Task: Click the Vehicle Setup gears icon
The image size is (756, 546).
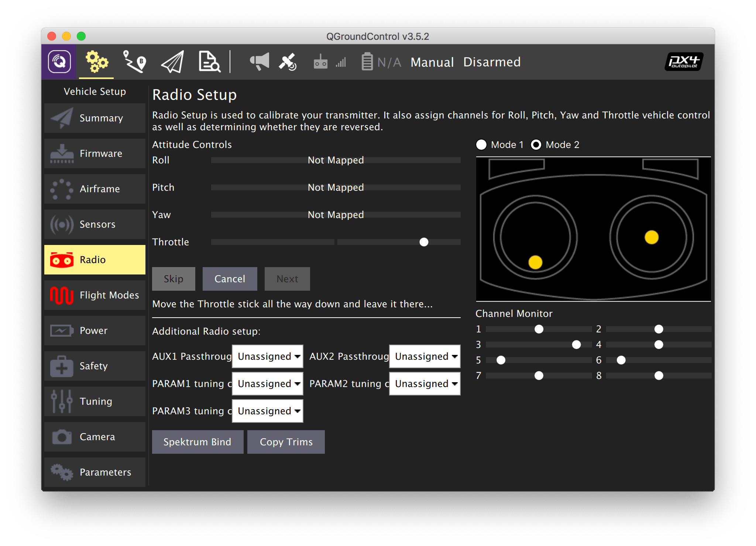Action: [96, 62]
